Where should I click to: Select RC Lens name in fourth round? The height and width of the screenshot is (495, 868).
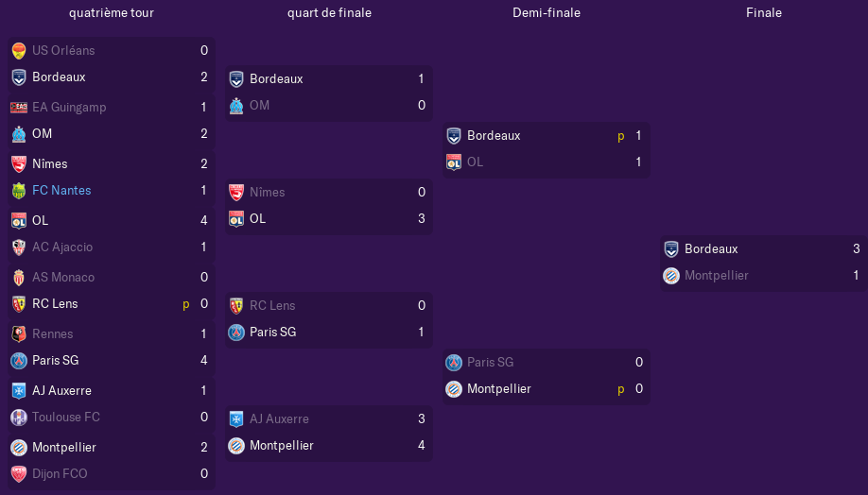[x=55, y=303]
